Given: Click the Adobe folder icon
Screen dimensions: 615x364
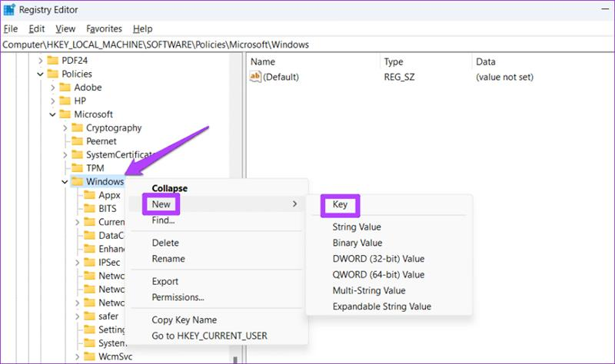Looking at the screenshot, I should tap(65, 88).
